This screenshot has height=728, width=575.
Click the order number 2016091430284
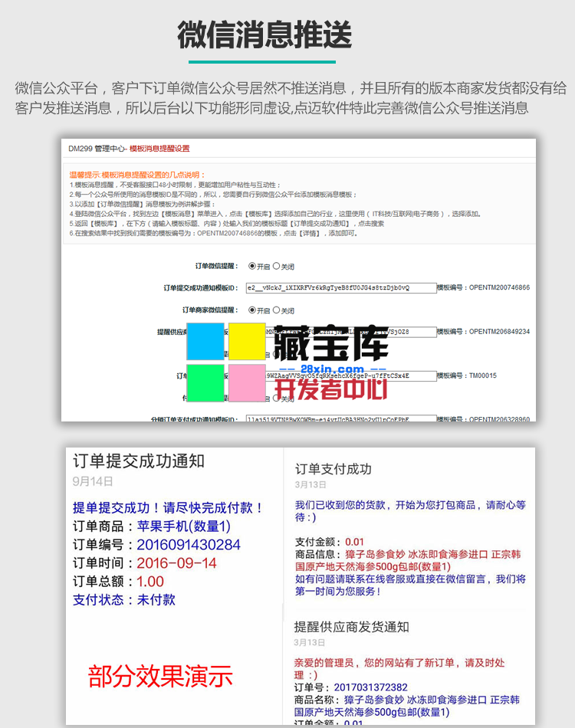[189, 545]
